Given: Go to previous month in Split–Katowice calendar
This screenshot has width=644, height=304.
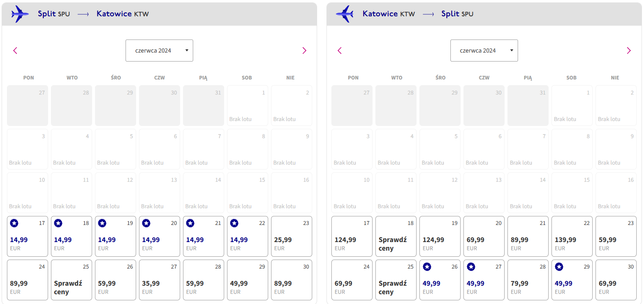Looking at the screenshot, I should pyautogui.click(x=15, y=51).
